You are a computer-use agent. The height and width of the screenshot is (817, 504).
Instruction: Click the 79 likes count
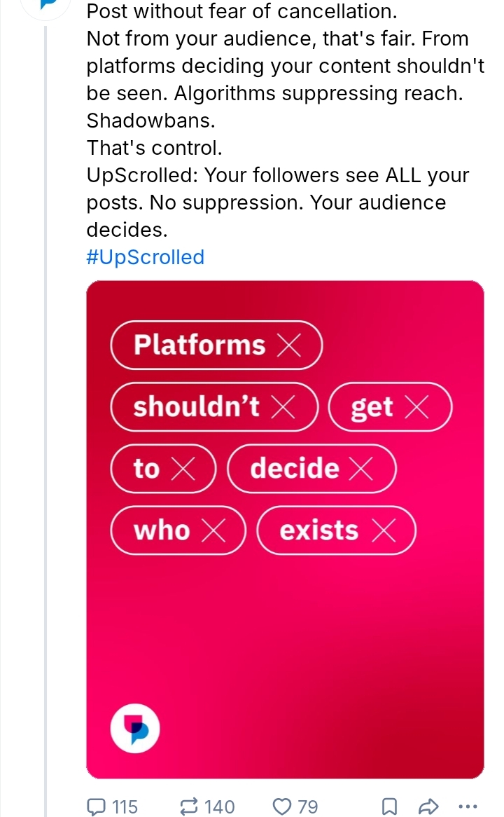point(308,806)
